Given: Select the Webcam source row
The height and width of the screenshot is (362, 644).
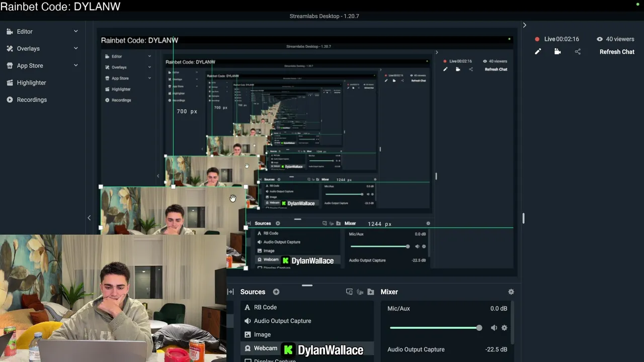Looking at the screenshot, I should pos(307,348).
